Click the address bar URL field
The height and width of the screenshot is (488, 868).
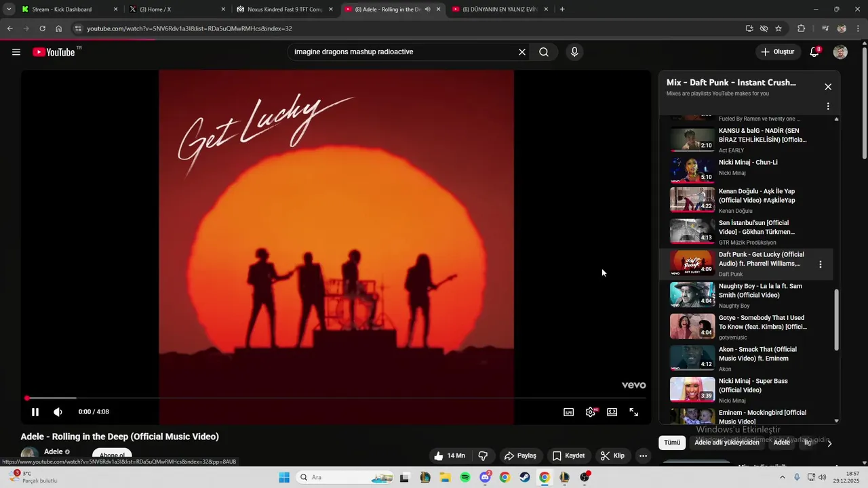click(x=407, y=28)
